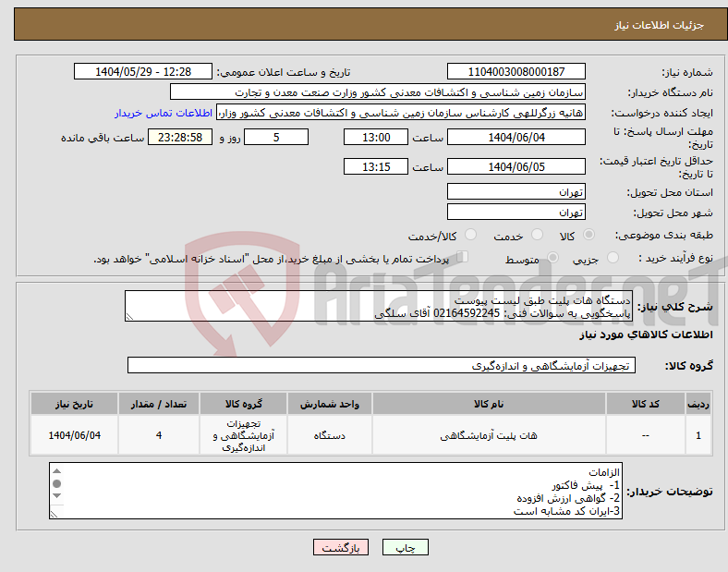Click the price validity date 1404/06/05 field
This screenshot has height=572, width=728.
(x=516, y=166)
